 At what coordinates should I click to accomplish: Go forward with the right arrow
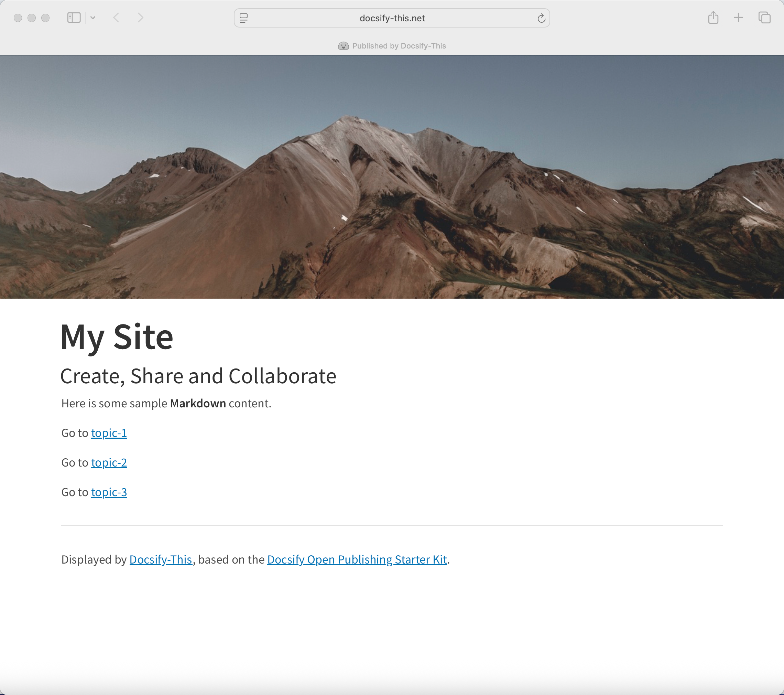pos(140,18)
